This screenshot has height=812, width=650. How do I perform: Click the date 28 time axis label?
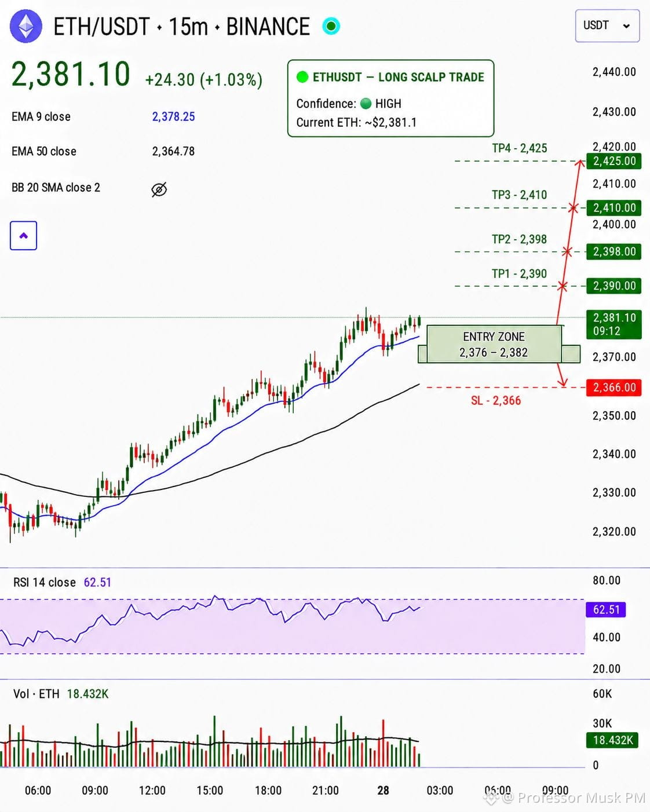[x=383, y=791]
